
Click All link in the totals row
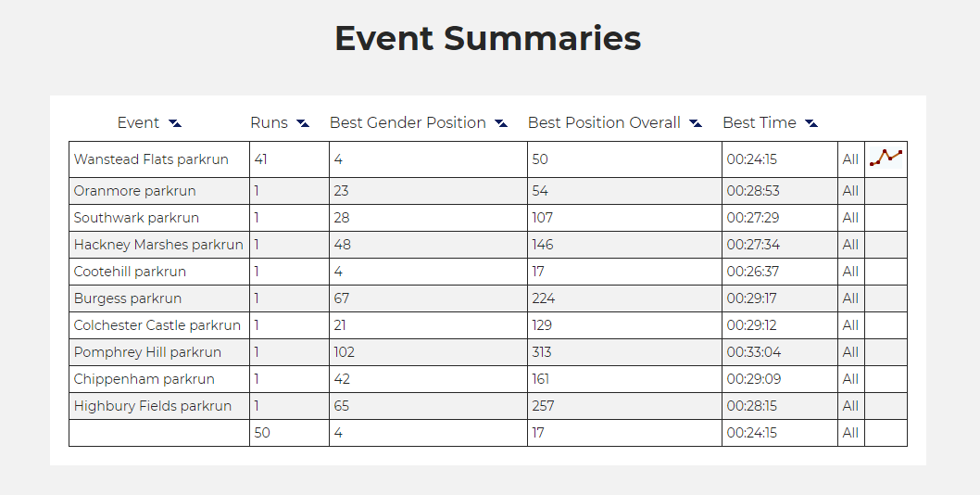tap(850, 433)
